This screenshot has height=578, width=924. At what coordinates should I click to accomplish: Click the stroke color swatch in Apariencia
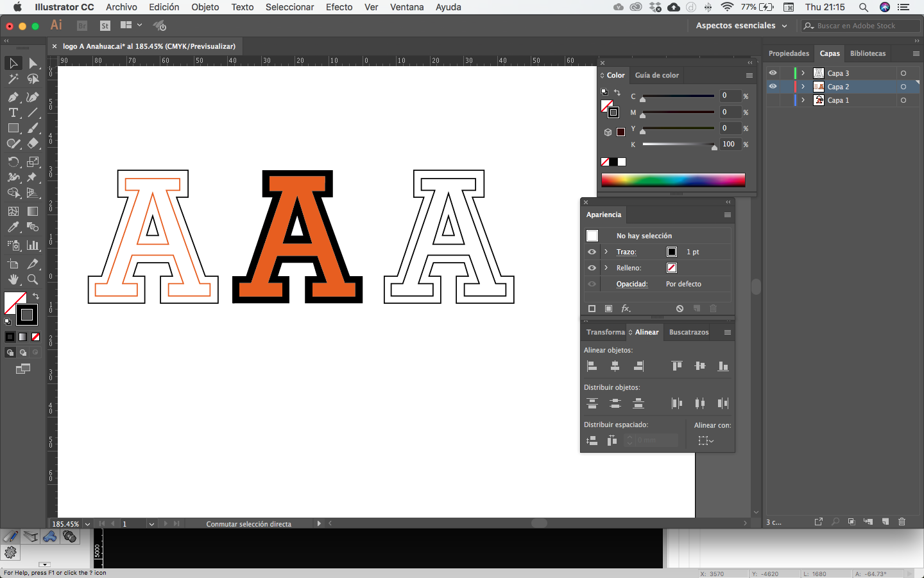coord(672,252)
